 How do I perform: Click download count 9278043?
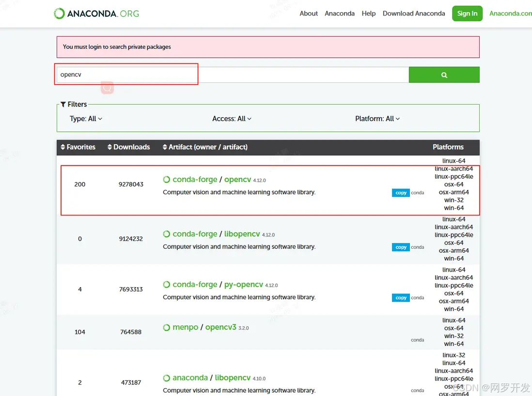131,184
